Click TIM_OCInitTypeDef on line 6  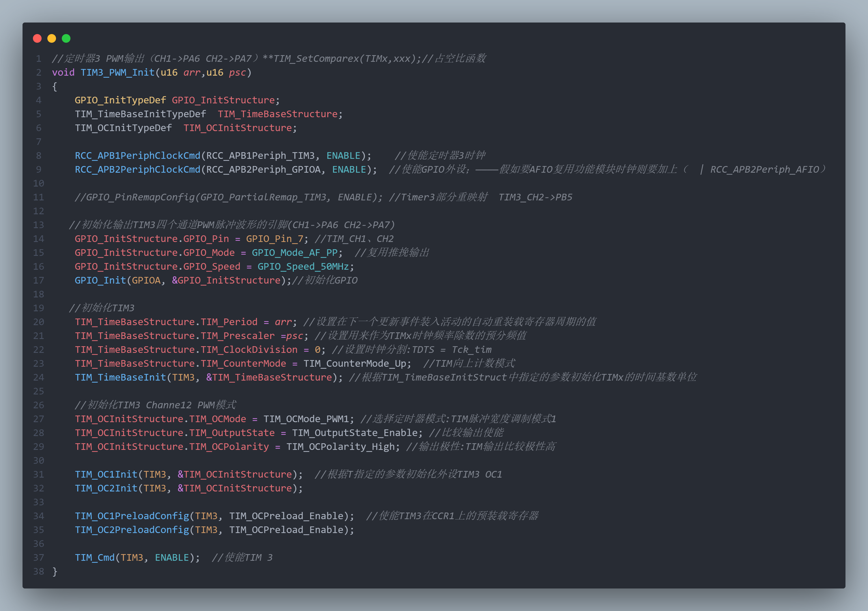(123, 128)
